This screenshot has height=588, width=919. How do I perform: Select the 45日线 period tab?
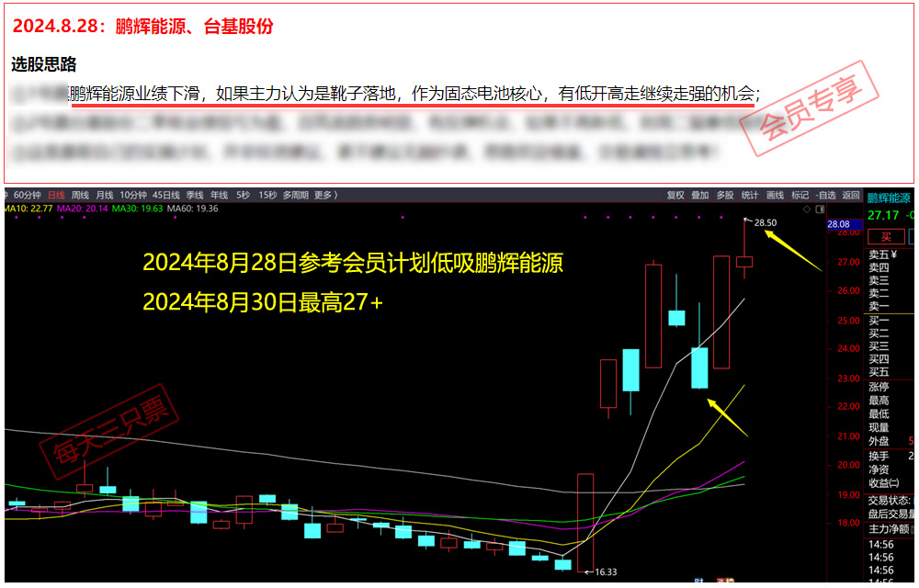[x=165, y=195]
